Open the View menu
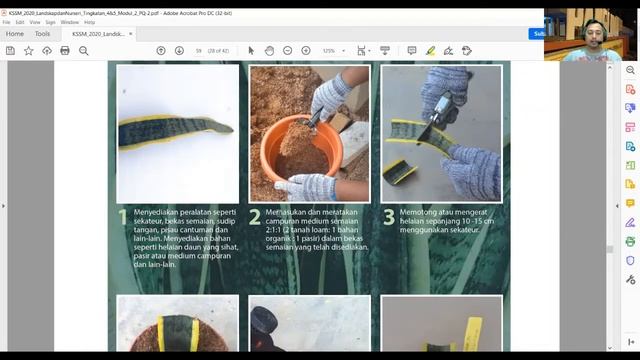The width and height of the screenshot is (640, 360). (x=35, y=22)
